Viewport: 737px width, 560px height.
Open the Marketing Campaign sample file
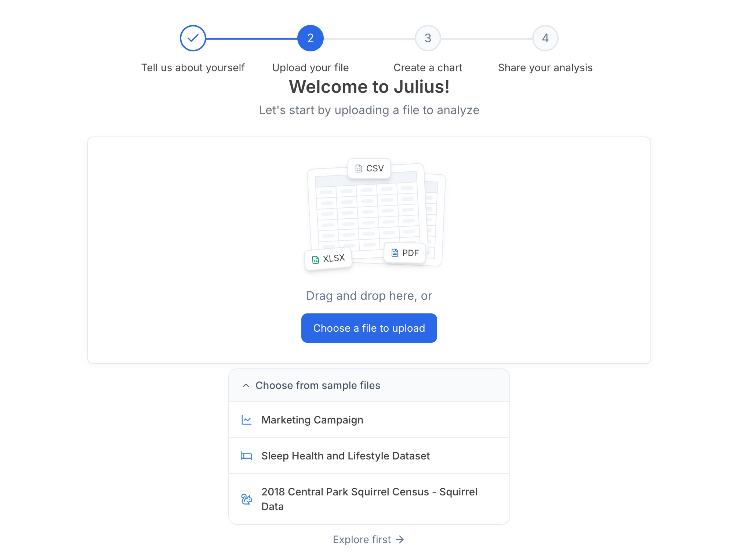coord(369,420)
